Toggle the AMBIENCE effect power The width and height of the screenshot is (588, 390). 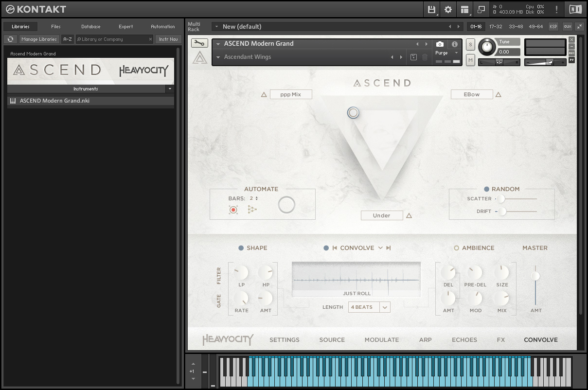point(456,248)
